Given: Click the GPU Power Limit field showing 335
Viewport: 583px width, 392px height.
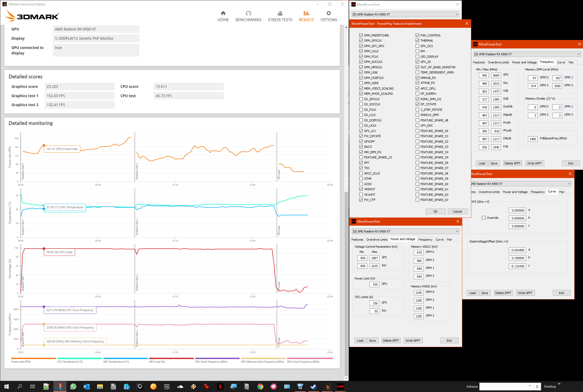Looking at the screenshot, I should [x=374, y=284].
